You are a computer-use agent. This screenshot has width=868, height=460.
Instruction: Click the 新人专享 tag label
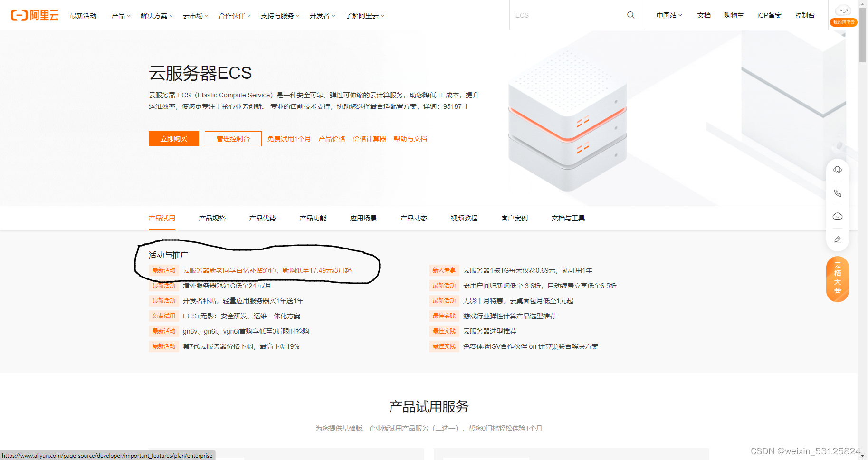point(444,270)
